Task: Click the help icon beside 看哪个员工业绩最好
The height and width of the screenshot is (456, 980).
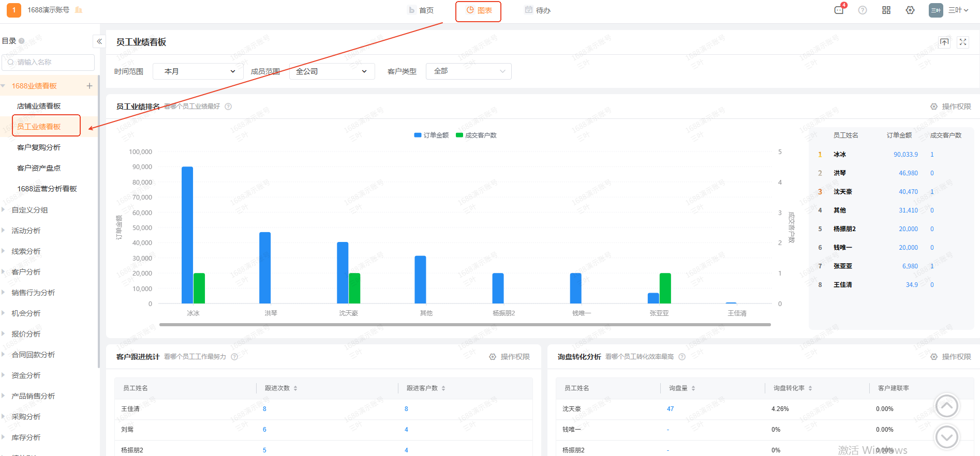Action: pos(228,107)
